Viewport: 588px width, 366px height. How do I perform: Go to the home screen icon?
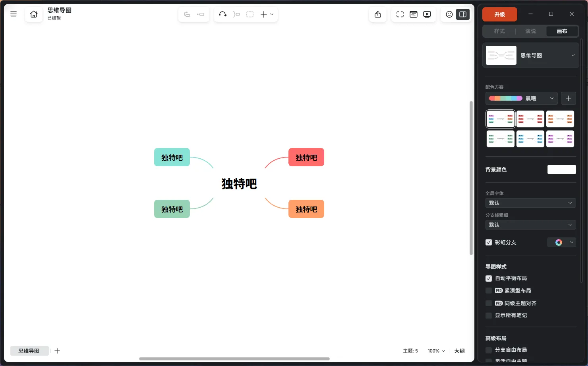coord(34,14)
